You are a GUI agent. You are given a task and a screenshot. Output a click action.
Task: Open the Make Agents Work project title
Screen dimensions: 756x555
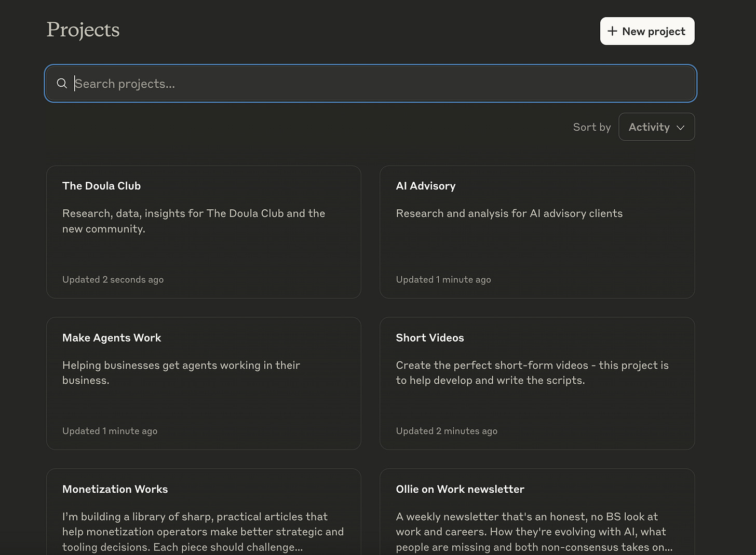(112, 337)
